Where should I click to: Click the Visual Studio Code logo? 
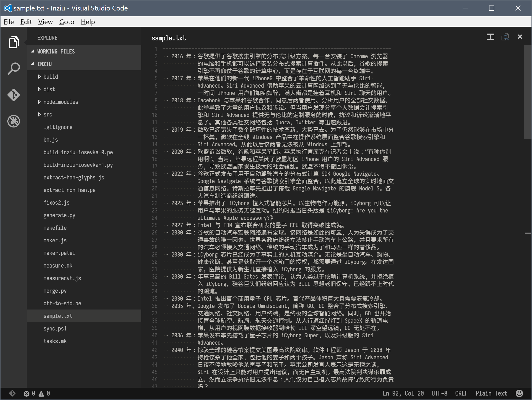pyautogui.click(x=8, y=8)
